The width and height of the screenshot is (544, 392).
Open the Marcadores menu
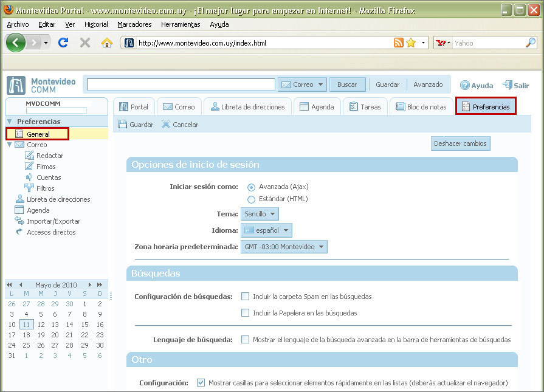134,24
